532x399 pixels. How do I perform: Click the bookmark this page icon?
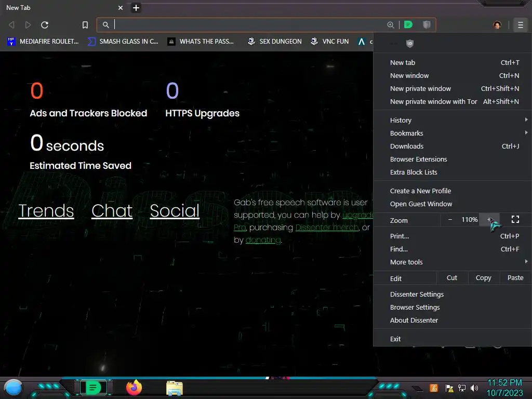click(85, 25)
